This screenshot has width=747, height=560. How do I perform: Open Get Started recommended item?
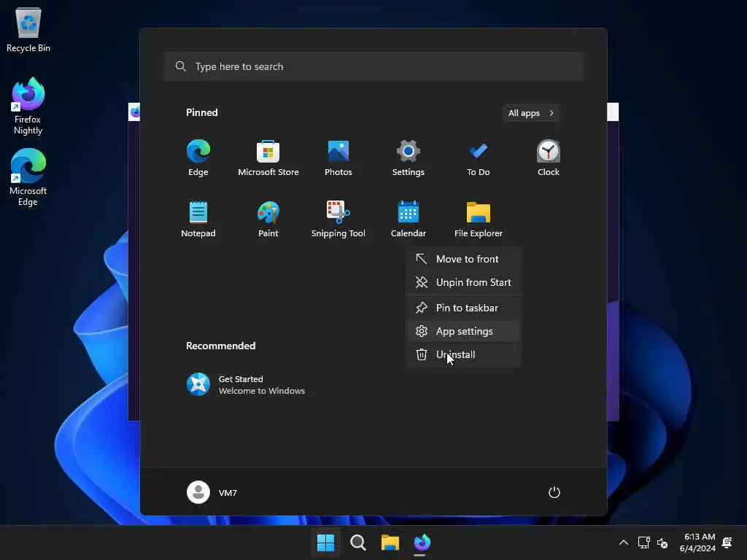click(246, 385)
